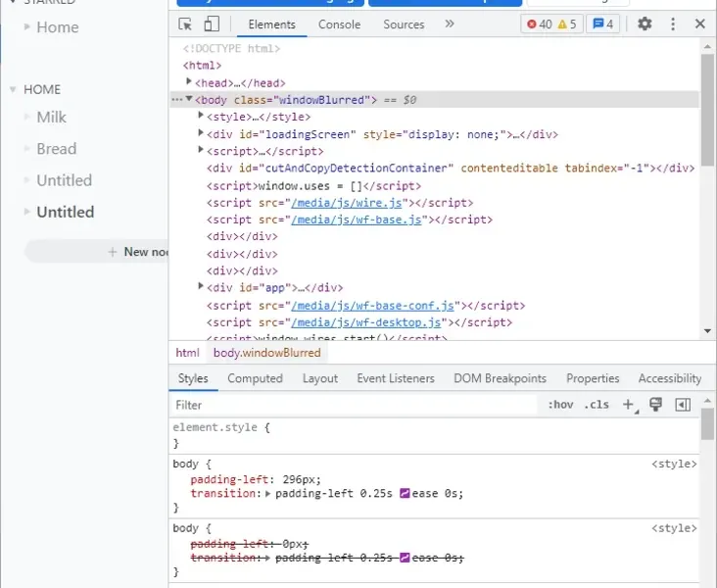Open the /media/js/wf-desktop.js link

point(366,322)
